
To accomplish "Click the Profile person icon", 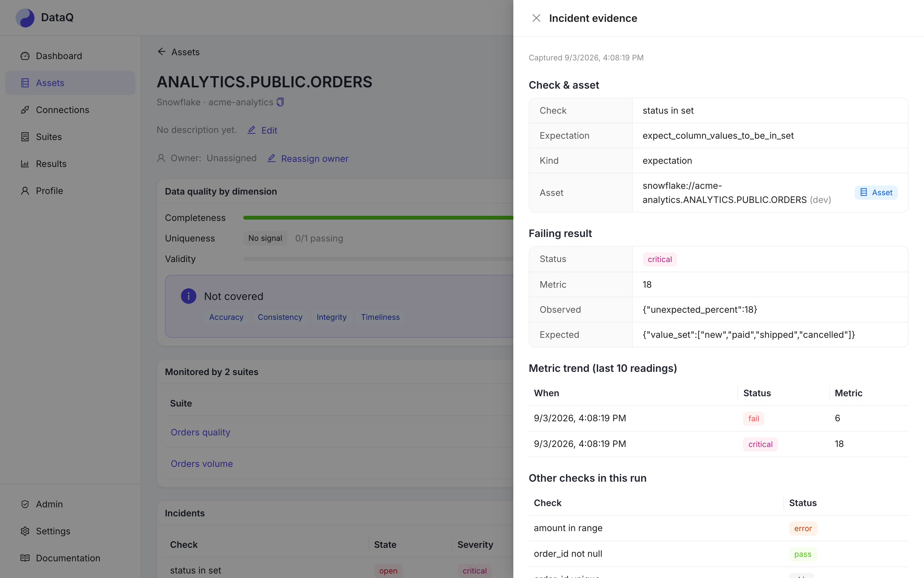I will (25, 191).
